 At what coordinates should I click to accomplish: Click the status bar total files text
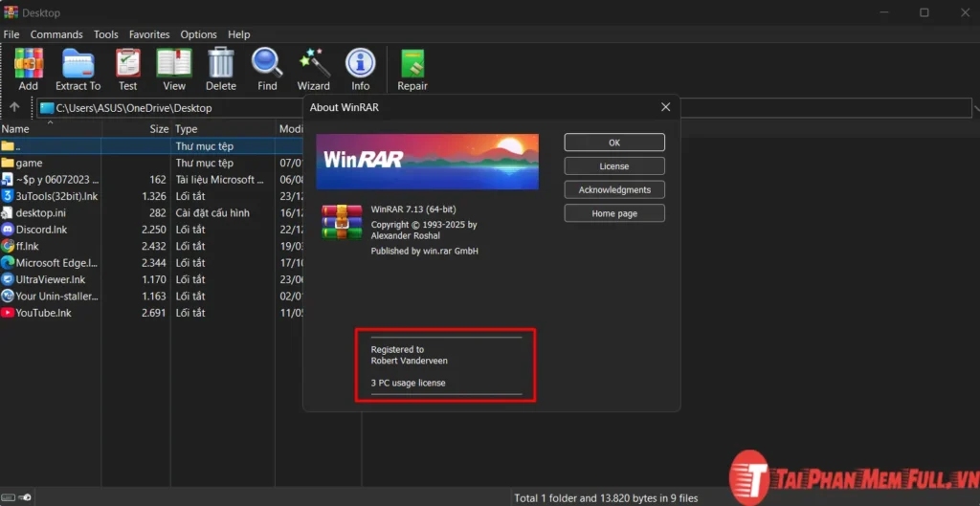point(606,498)
